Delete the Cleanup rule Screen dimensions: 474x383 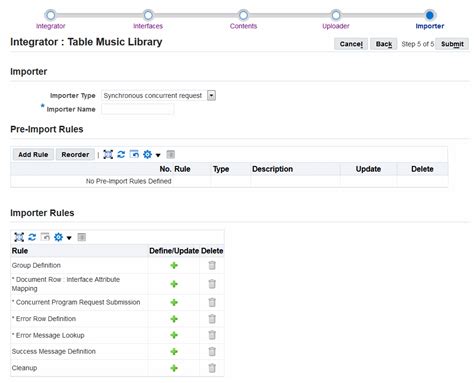(x=212, y=368)
